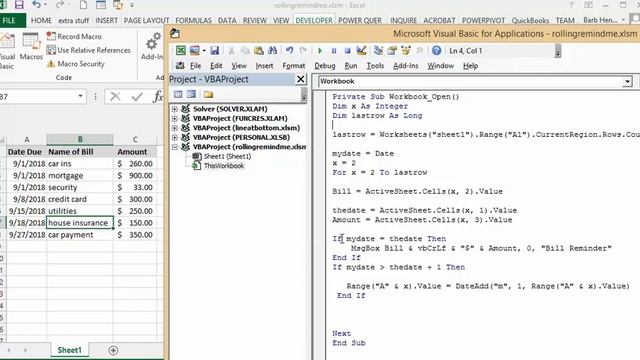Expand VBAProject (PERSONAL.XLSB) node
This screenshot has height=360, width=640.
(175, 138)
